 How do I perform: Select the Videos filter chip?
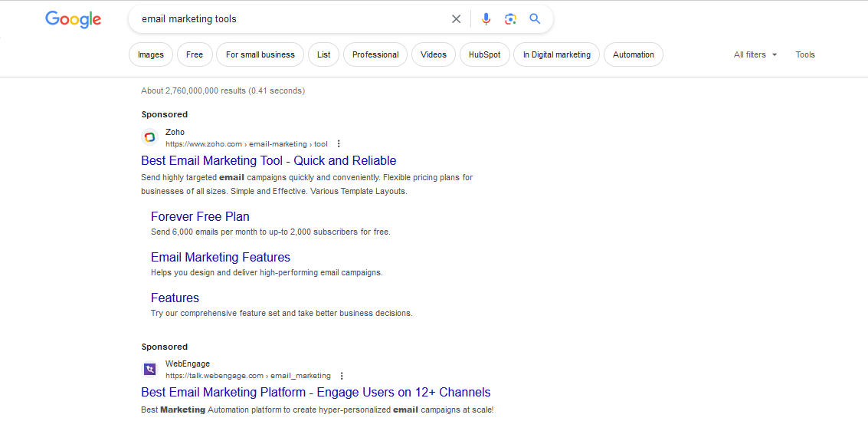coord(434,55)
